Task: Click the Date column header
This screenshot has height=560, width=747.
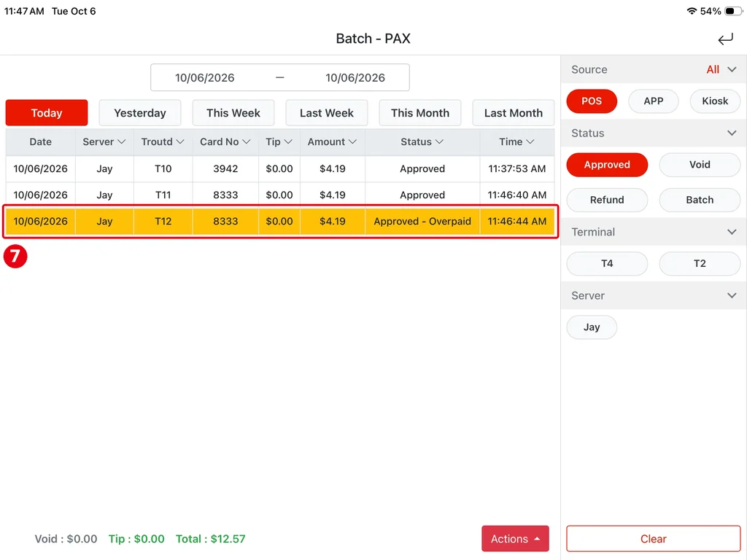Action: coord(41,142)
